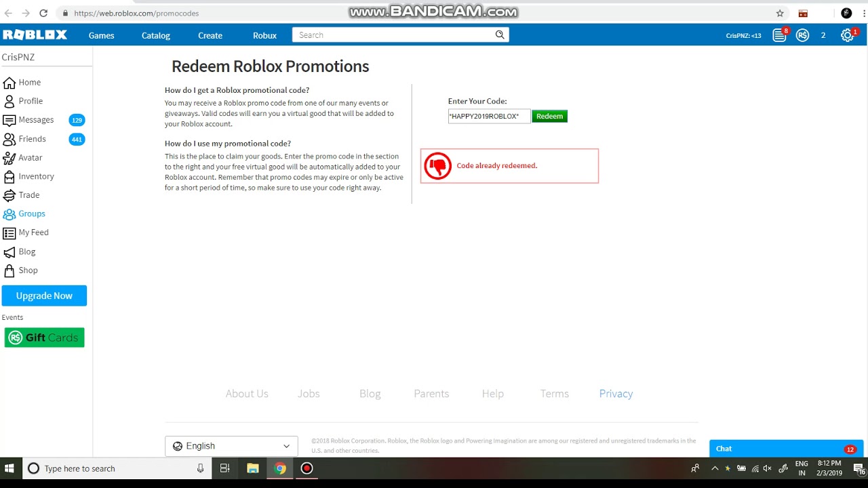The width and height of the screenshot is (868, 488).
Task: Open the My Feed sidebar icon
Action: pyautogui.click(x=9, y=232)
